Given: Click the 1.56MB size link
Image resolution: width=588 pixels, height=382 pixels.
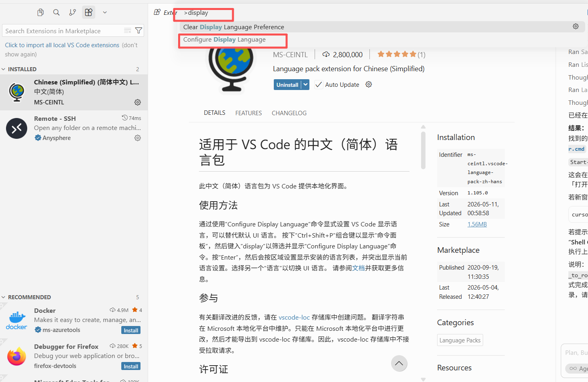Looking at the screenshot, I should click(x=477, y=224).
